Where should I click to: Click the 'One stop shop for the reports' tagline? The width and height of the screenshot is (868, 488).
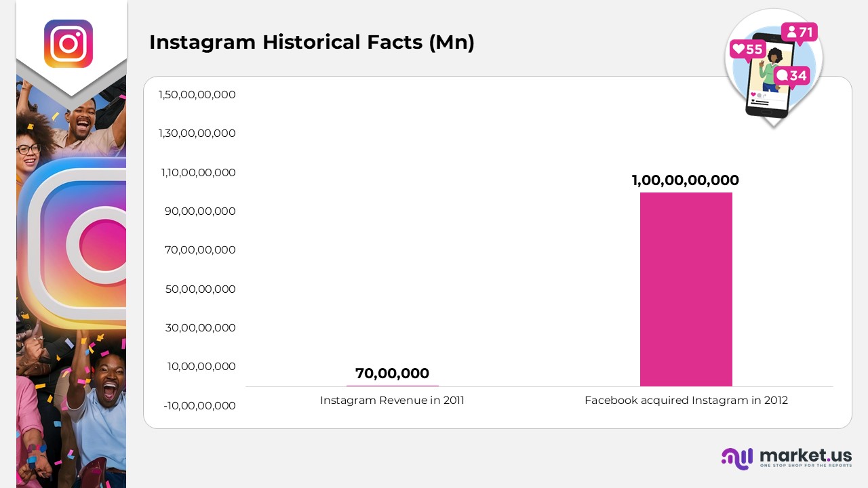point(806,466)
